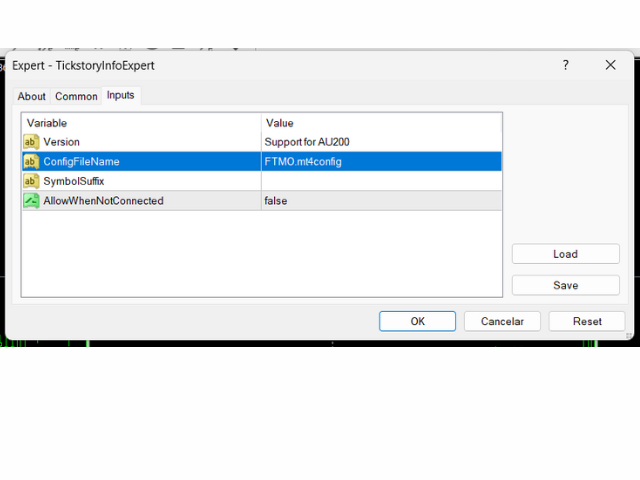
Task: Click the Reset button
Action: click(x=587, y=321)
